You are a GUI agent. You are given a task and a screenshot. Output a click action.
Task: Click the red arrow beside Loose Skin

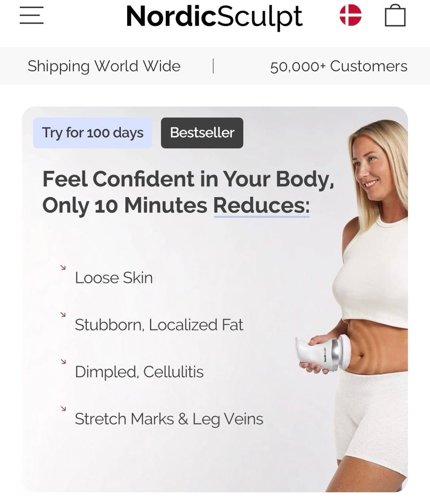point(63,267)
